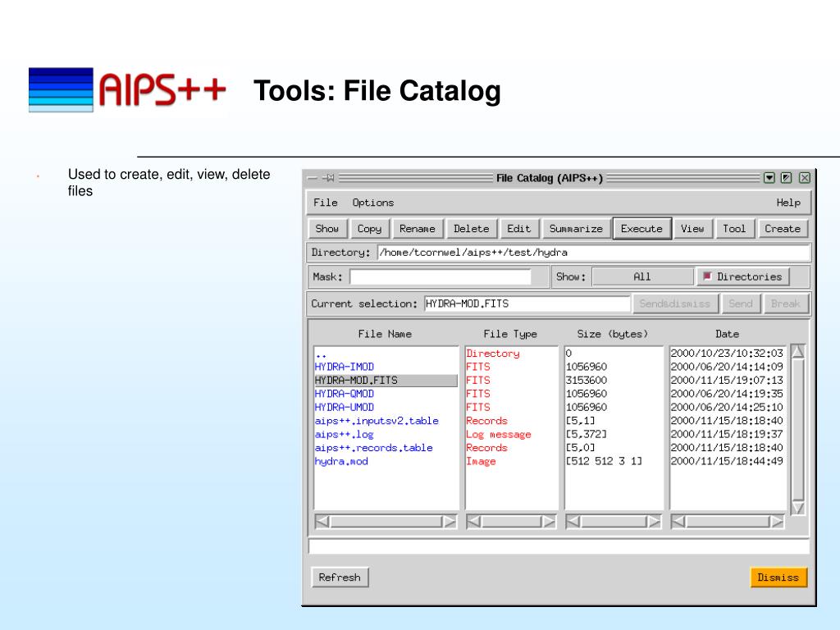Image resolution: width=840 pixels, height=630 pixels.
Task: Click right scroll arrow under Size list
Action: click(654, 521)
